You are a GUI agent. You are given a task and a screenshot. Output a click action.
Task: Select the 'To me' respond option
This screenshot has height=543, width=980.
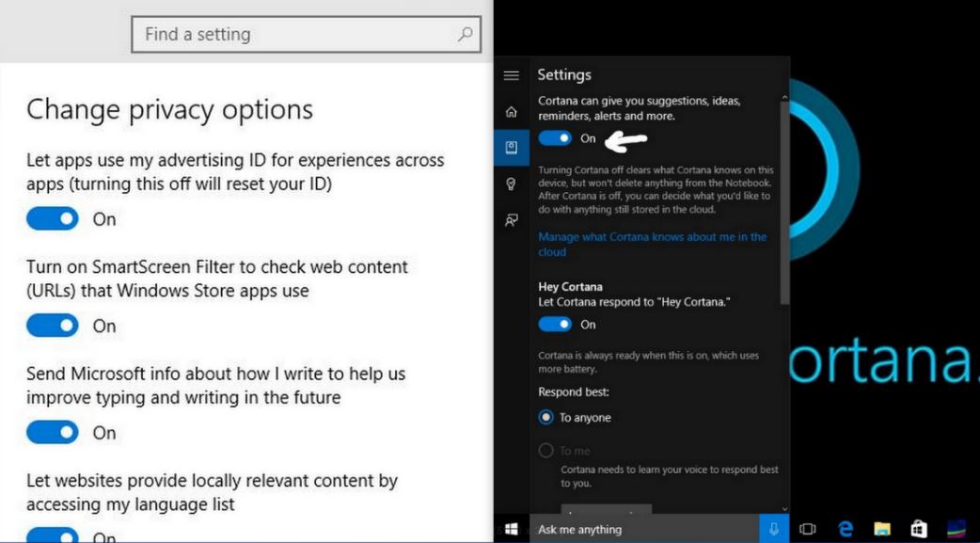pos(547,450)
